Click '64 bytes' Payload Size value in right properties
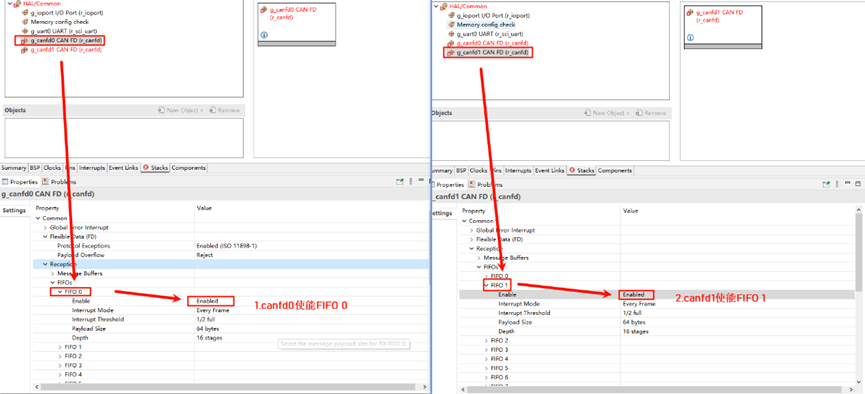 634,322
